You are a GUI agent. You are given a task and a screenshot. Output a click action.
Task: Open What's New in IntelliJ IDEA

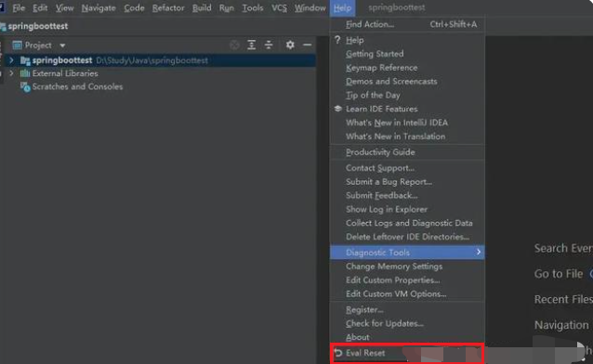tap(407, 123)
